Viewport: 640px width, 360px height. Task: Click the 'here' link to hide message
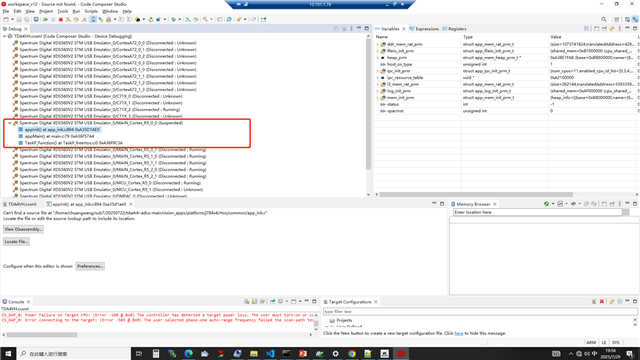pyautogui.click(x=459, y=333)
